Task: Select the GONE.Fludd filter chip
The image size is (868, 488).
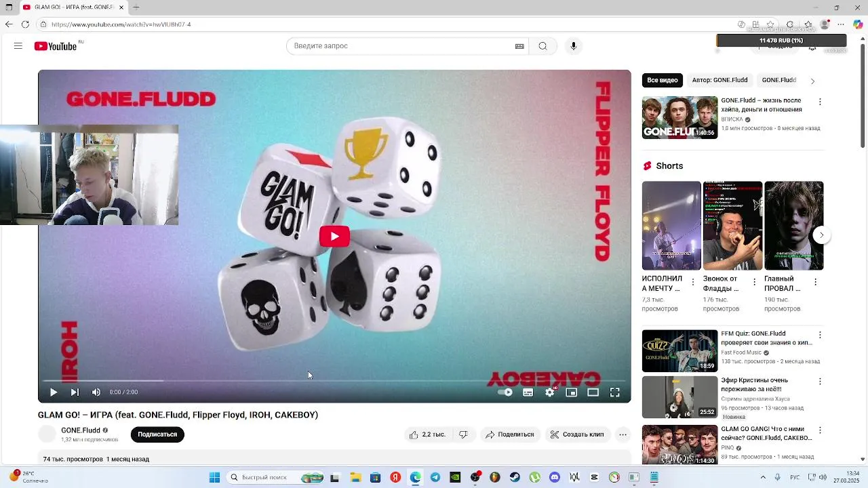Action: 779,80
